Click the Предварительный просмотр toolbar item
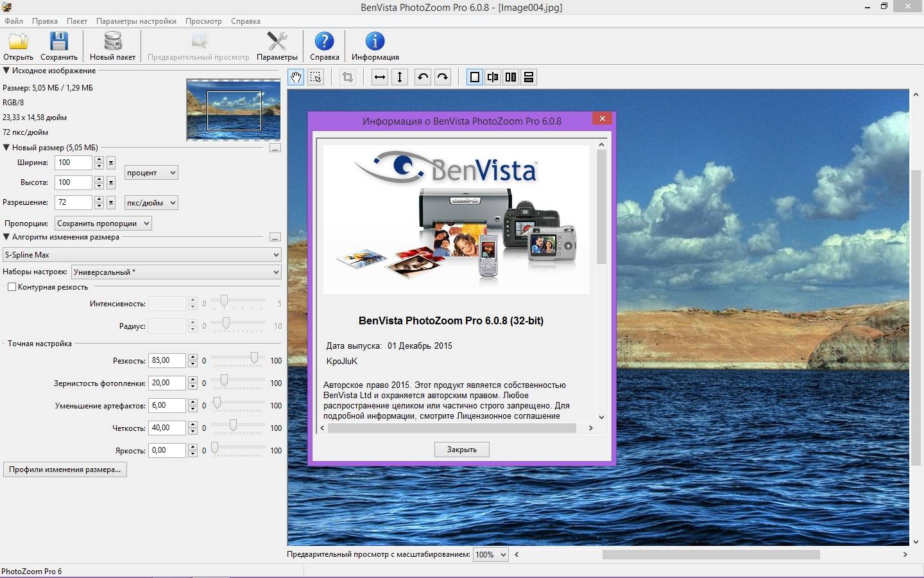This screenshot has width=924, height=578. point(198,46)
